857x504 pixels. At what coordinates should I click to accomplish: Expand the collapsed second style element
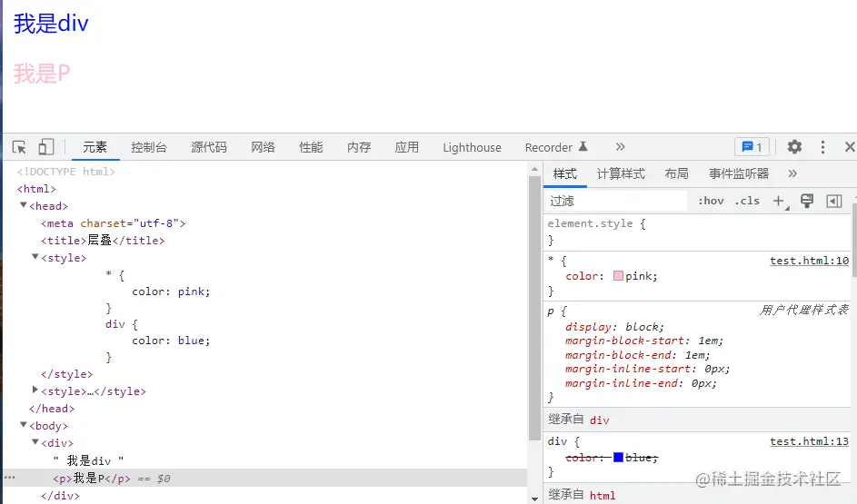click(35, 390)
